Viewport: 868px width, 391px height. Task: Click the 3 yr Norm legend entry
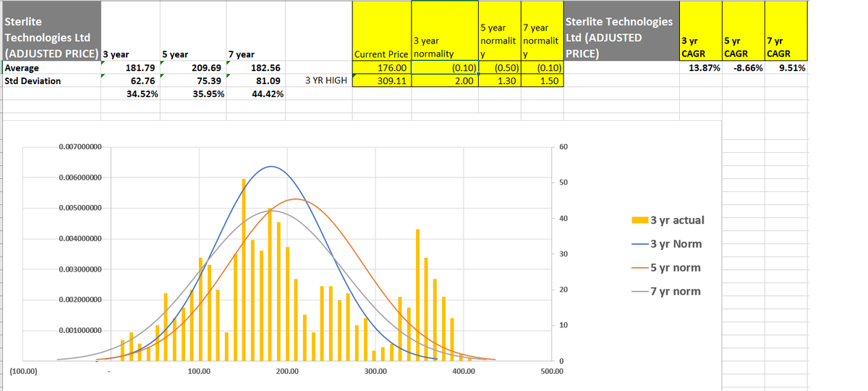pos(665,244)
